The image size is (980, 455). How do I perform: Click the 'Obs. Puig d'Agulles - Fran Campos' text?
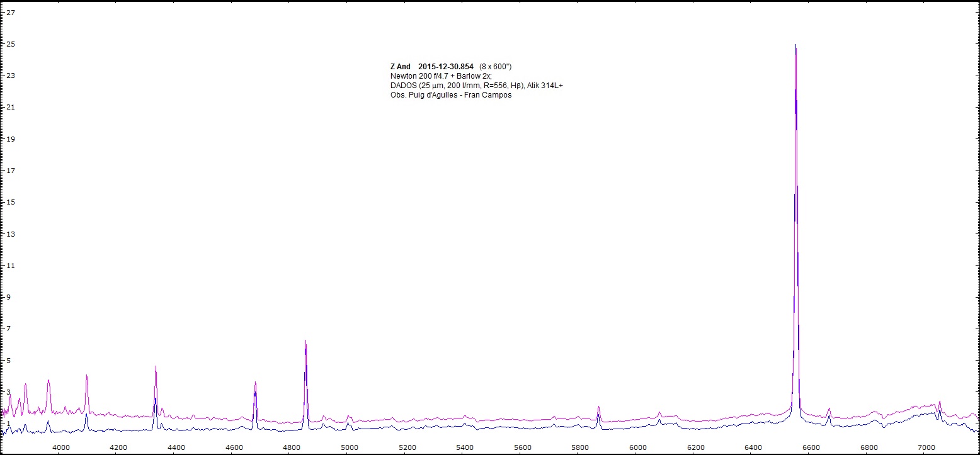[451, 95]
